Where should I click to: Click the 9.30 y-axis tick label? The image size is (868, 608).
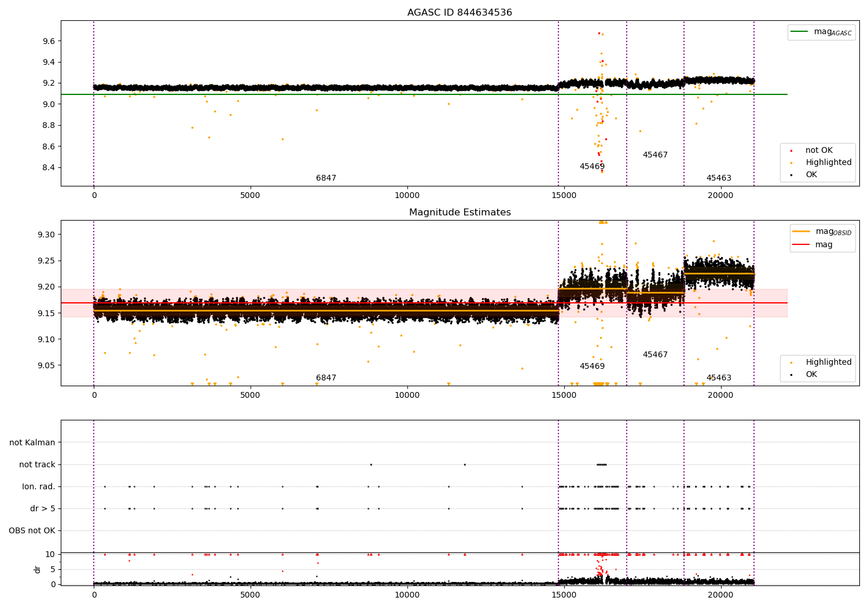46,235
